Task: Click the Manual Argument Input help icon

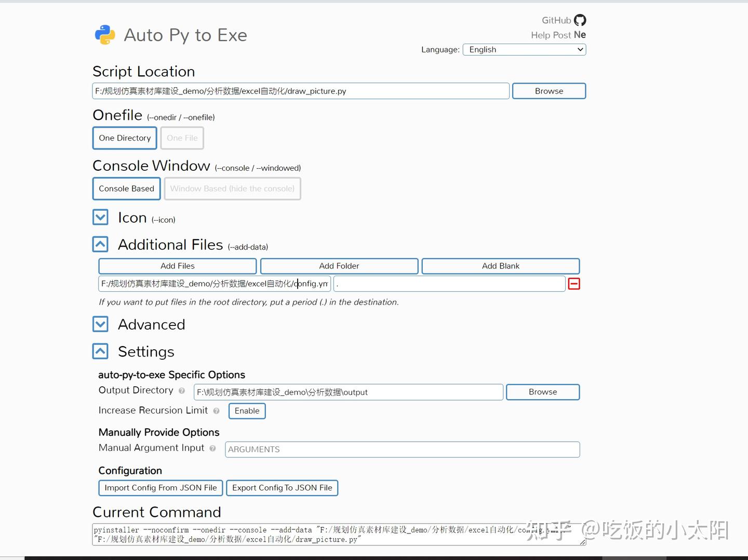Action: (212, 448)
